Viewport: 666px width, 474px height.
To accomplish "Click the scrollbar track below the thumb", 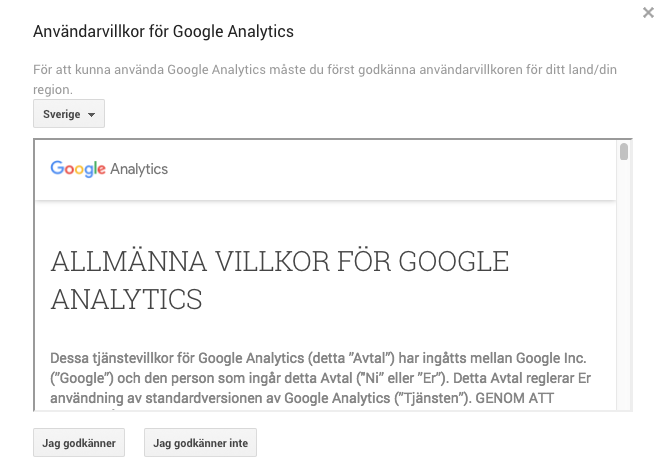I will [624, 300].
